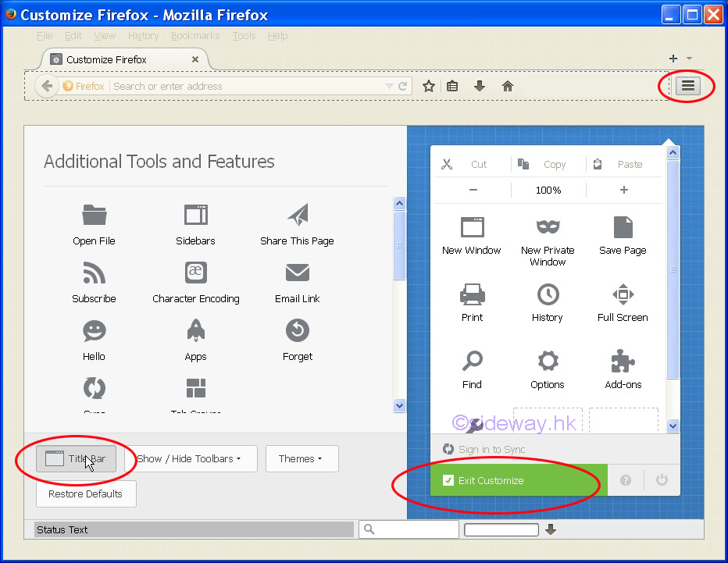Select the Forget icon

[x=298, y=330]
